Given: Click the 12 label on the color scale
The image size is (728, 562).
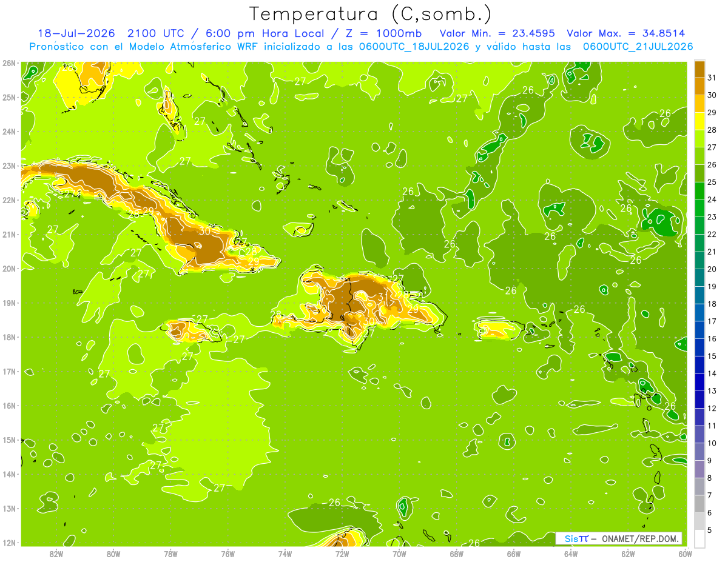Looking at the screenshot, I should (x=712, y=408).
